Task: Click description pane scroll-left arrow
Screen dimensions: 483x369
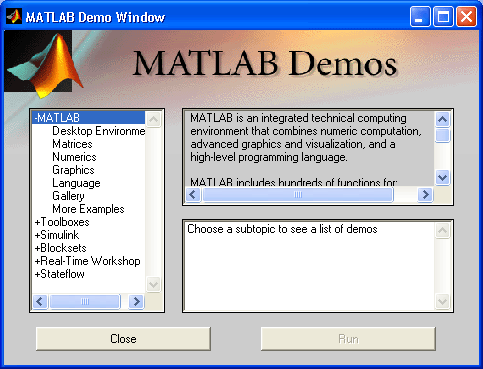Action: 193,194
